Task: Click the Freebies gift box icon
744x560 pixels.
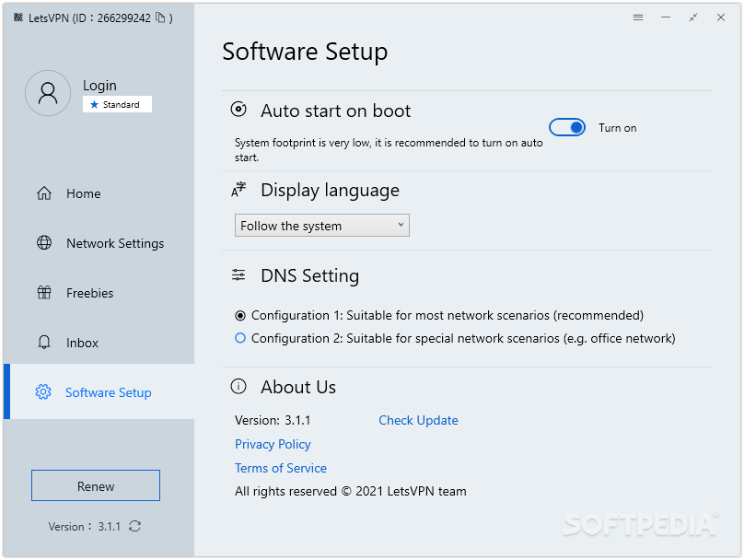Action: tap(43, 293)
